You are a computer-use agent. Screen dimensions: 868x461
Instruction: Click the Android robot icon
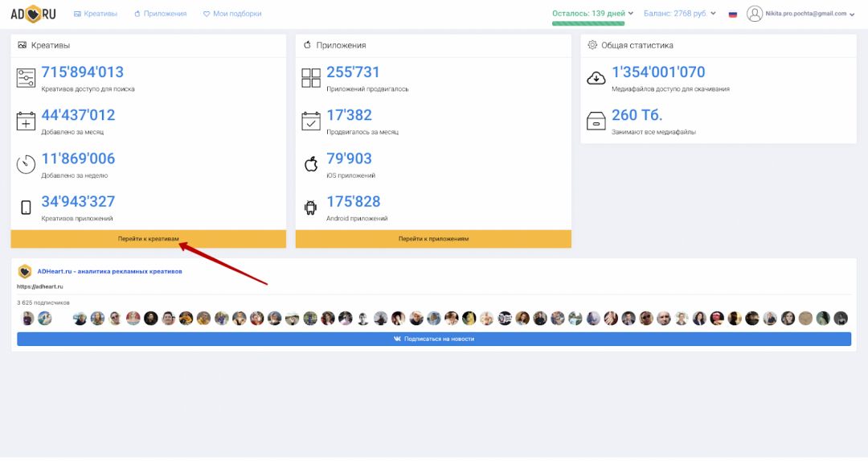(310, 208)
